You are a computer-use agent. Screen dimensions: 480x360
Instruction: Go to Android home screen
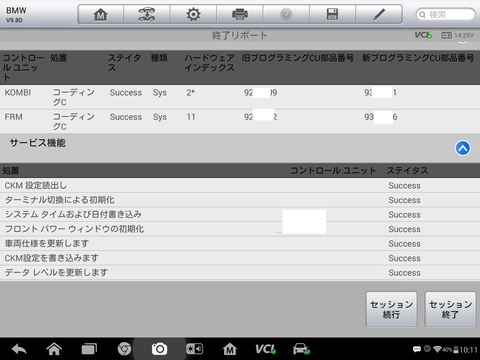click(x=54, y=349)
